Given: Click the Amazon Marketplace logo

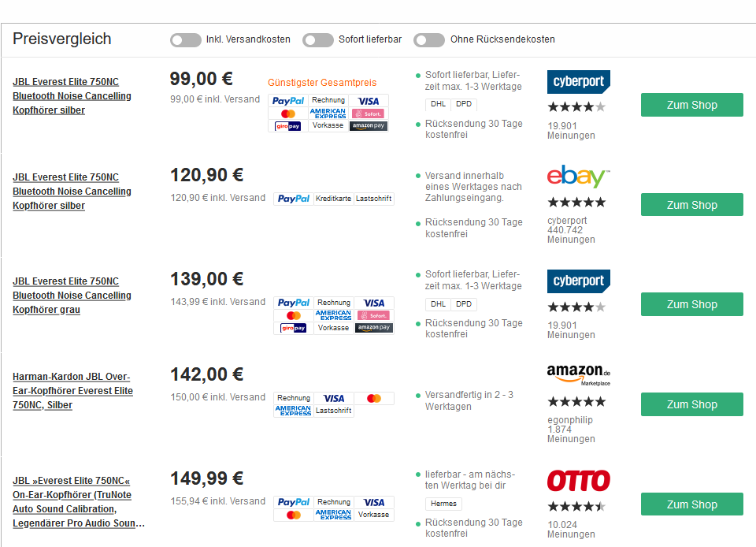Looking at the screenshot, I should [x=579, y=374].
